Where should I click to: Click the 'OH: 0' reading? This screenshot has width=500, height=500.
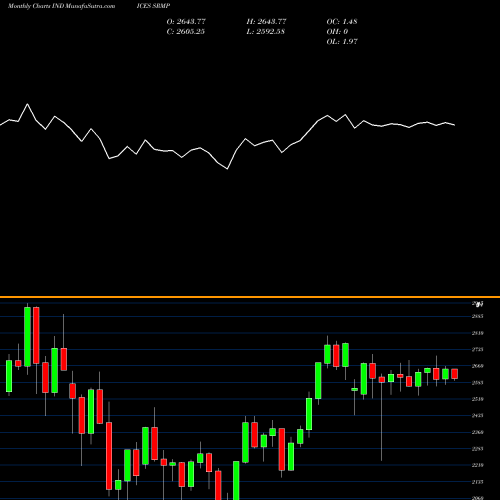click(x=337, y=32)
